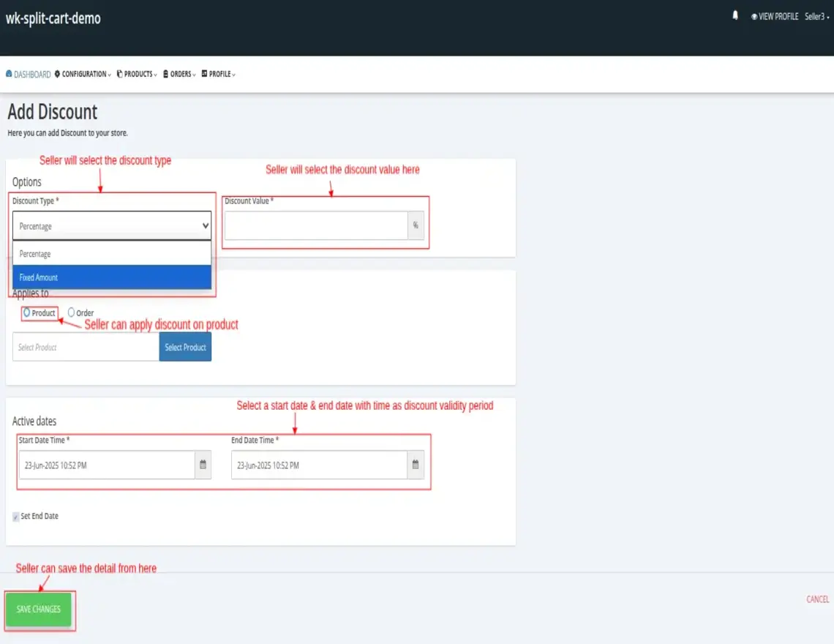Expand the Orders menu
Image resolution: width=834 pixels, height=644 pixels.
tap(180, 74)
